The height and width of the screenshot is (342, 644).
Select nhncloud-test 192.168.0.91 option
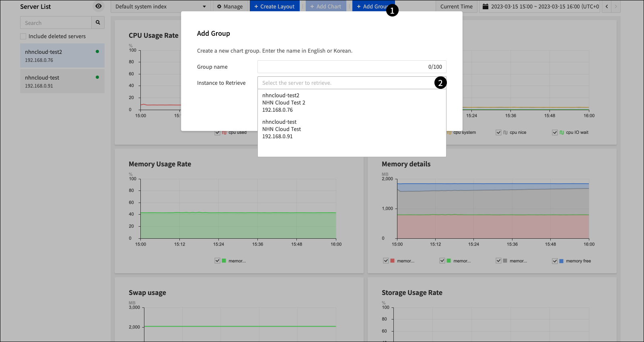[282, 129]
